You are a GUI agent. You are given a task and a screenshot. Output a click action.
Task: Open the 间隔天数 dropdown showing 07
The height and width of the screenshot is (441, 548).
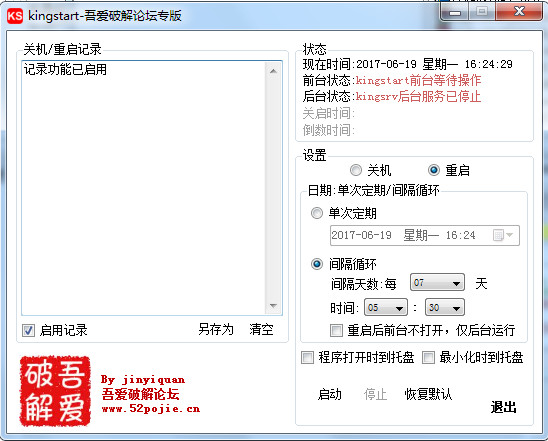pos(437,282)
